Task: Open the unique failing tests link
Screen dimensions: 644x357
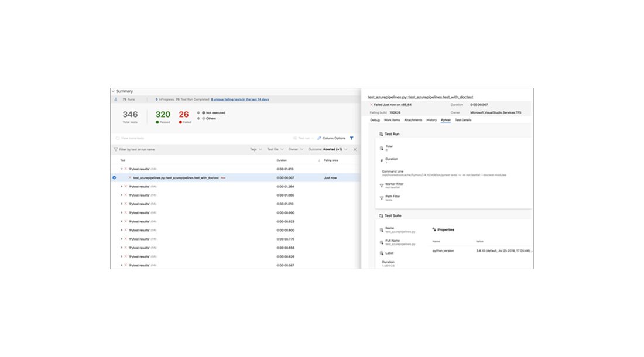Action: pos(239,99)
